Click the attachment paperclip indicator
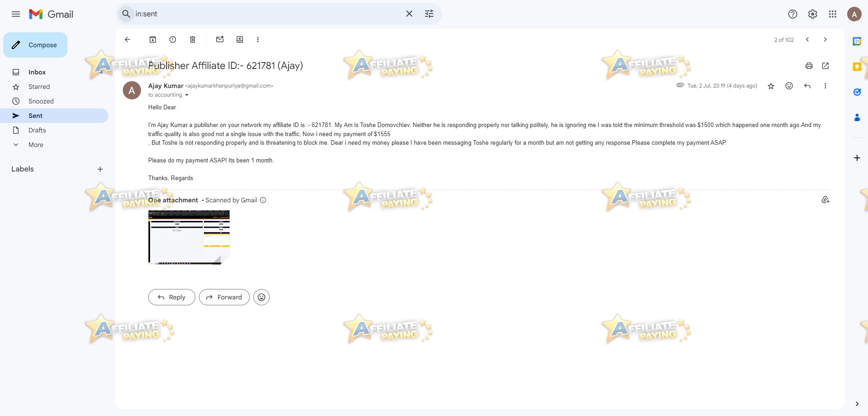The width and height of the screenshot is (868, 416). 680,85
